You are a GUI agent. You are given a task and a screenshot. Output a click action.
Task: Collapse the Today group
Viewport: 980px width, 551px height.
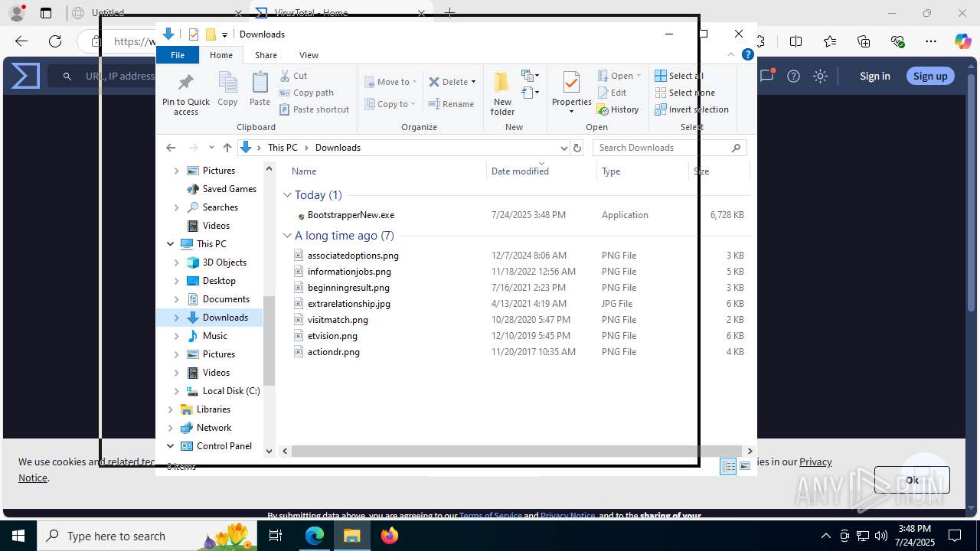[287, 195]
